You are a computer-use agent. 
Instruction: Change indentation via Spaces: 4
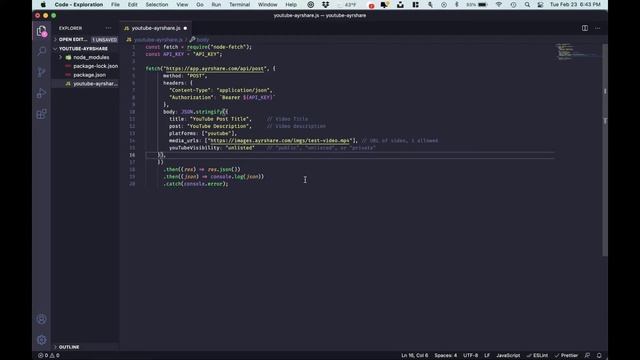pyautogui.click(x=446, y=355)
